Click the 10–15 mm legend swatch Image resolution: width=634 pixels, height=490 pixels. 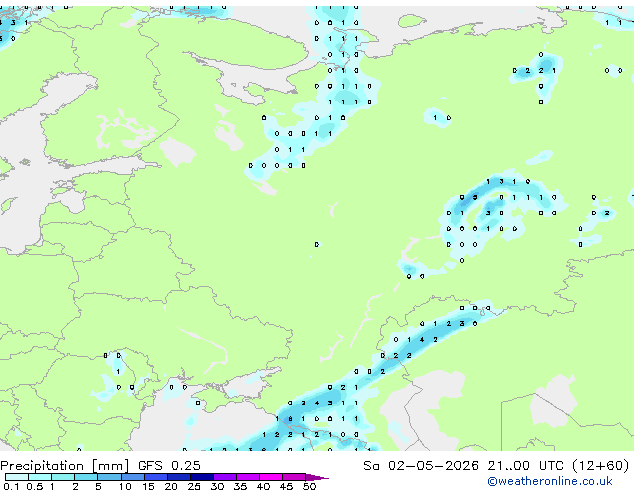[133, 477]
